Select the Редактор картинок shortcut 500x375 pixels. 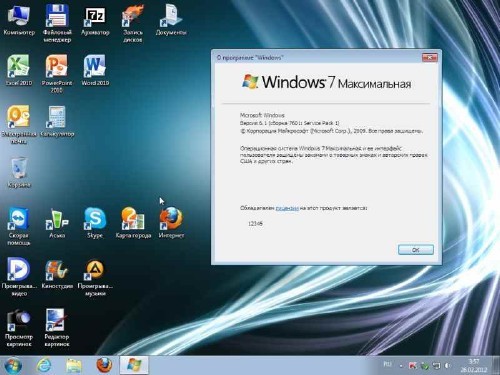(57, 328)
